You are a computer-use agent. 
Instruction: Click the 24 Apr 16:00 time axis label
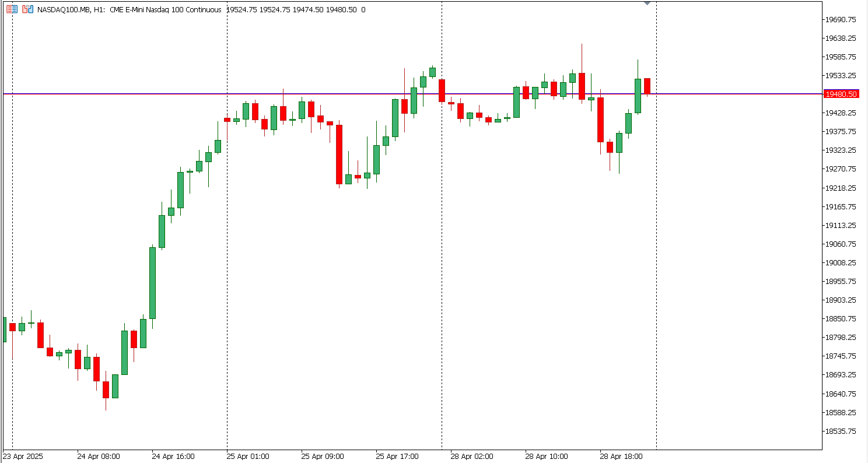pos(173,456)
